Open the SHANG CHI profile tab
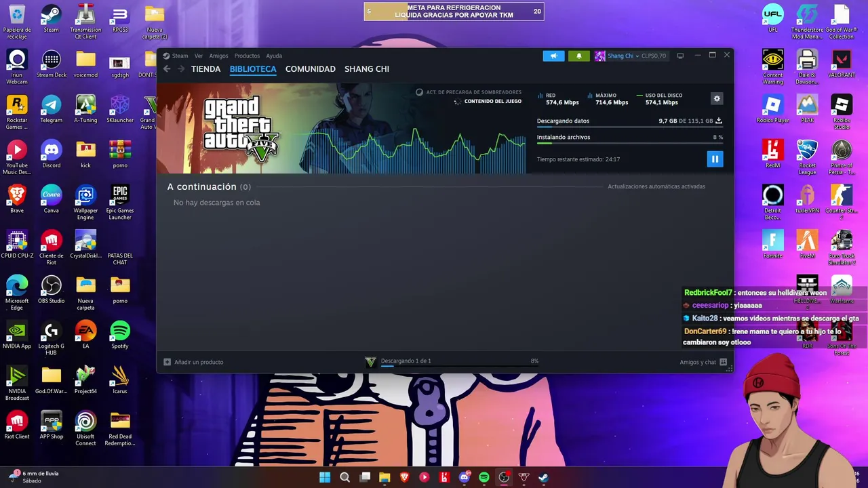 tap(367, 69)
